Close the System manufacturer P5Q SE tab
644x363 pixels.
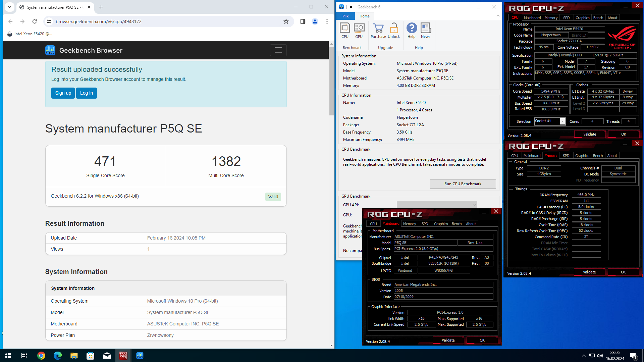click(x=89, y=7)
